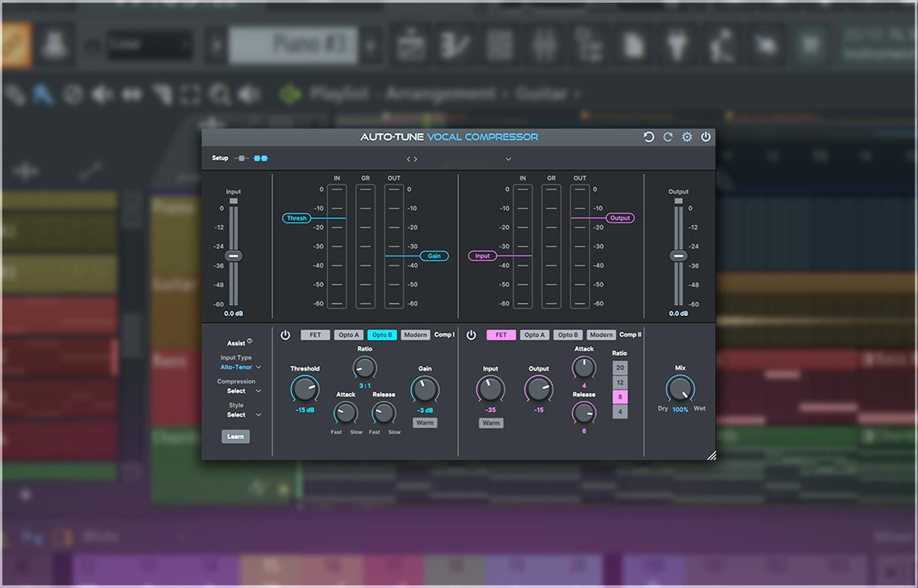This screenshot has height=588, width=918.
Task: Set Comp II ratio to 12
Action: tap(620, 382)
